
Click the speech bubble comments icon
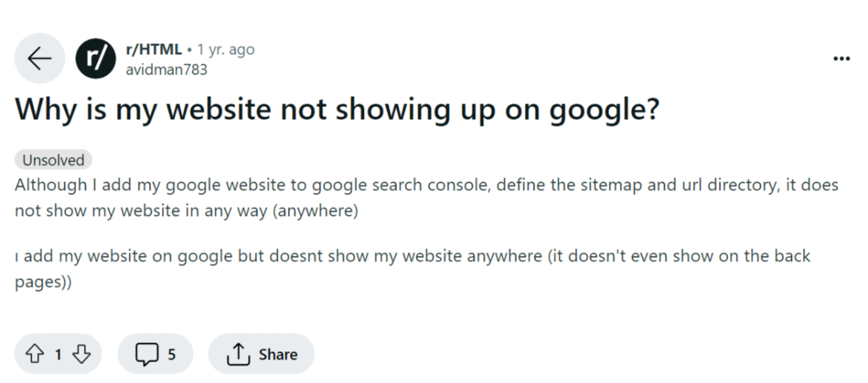click(147, 354)
